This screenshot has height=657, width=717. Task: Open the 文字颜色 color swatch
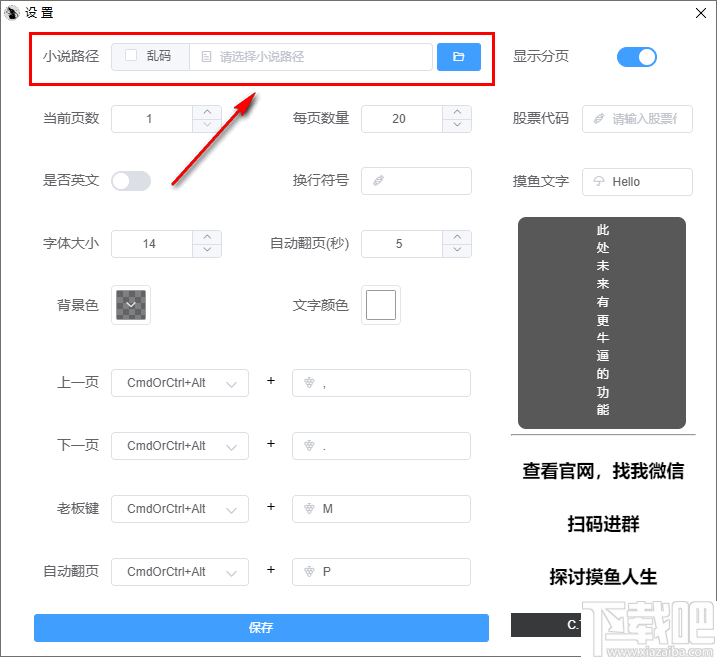click(x=381, y=305)
